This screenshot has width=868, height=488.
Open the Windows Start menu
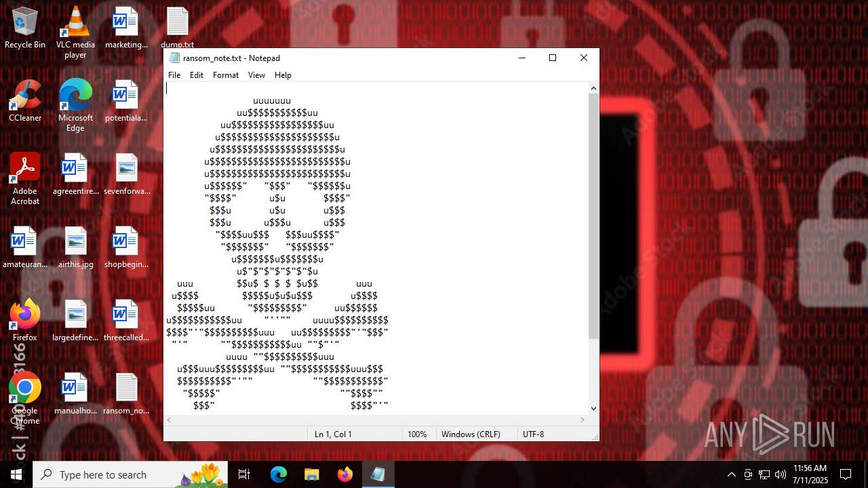16,474
